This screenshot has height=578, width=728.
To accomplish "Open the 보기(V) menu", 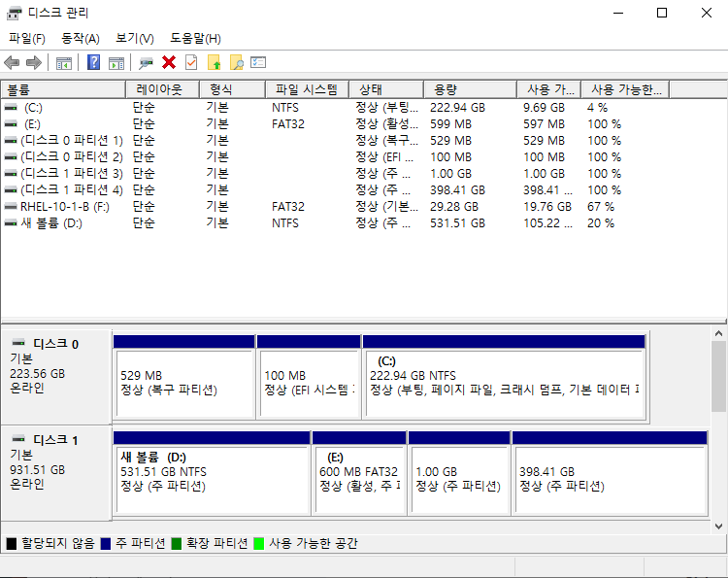I will coord(135,38).
